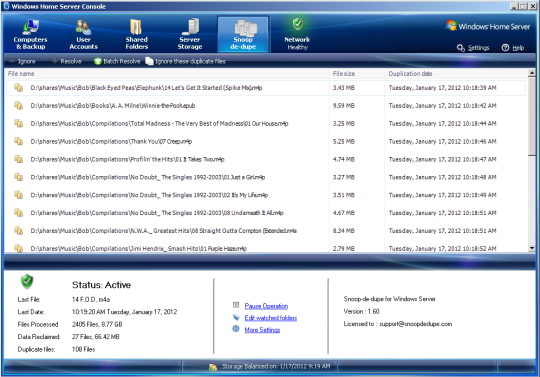
Task: Click duplicate icon for Purple Haze row
Action: click(x=19, y=248)
